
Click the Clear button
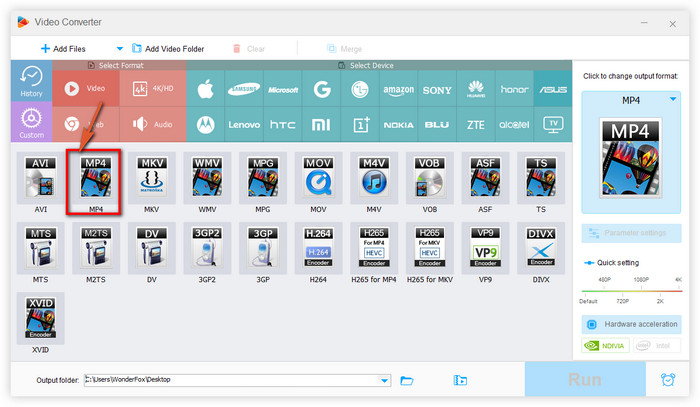(249, 49)
